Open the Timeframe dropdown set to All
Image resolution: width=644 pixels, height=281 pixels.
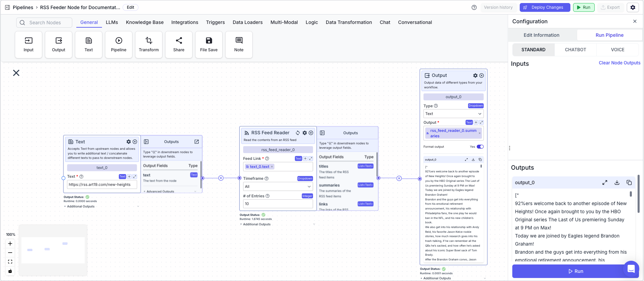click(278, 187)
